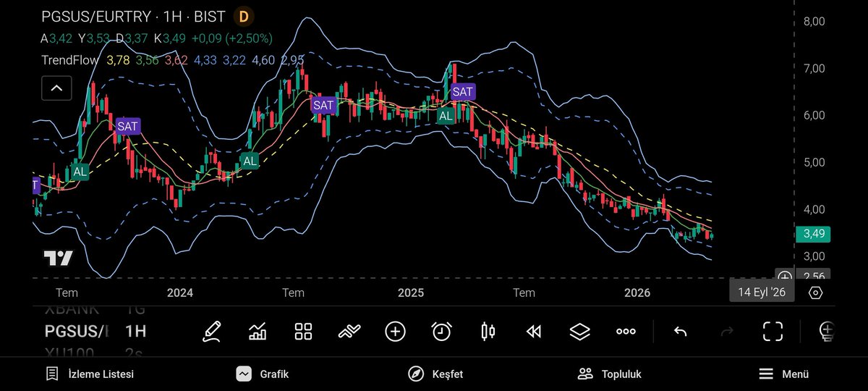Open the indicator strategies wave icon
The width and height of the screenshot is (868, 391).
click(349, 332)
